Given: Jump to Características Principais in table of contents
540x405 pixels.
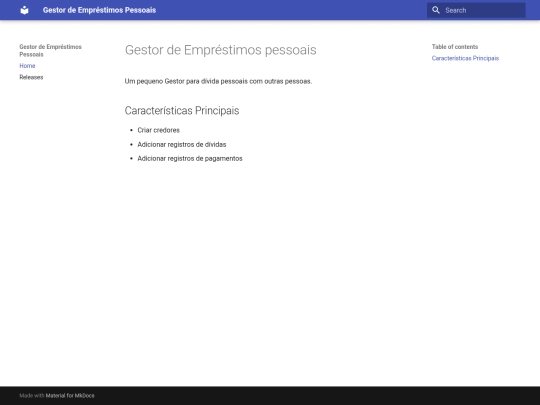Looking at the screenshot, I should [x=465, y=58].
